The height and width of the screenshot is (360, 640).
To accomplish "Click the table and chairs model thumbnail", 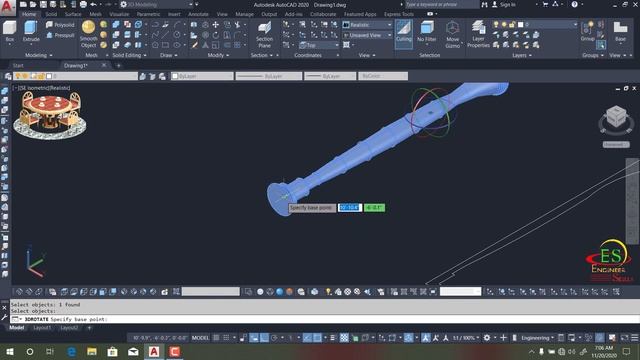I will point(50,115).
